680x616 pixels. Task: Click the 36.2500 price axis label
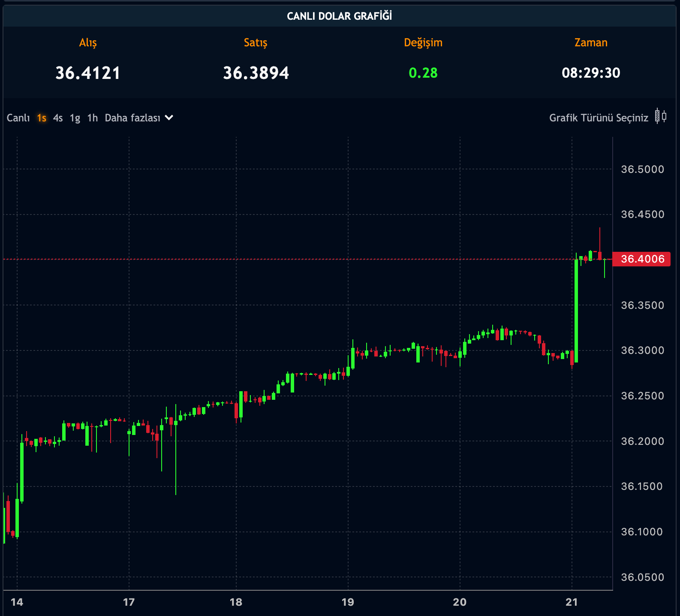pyautogui.click(x=643, y=396)
